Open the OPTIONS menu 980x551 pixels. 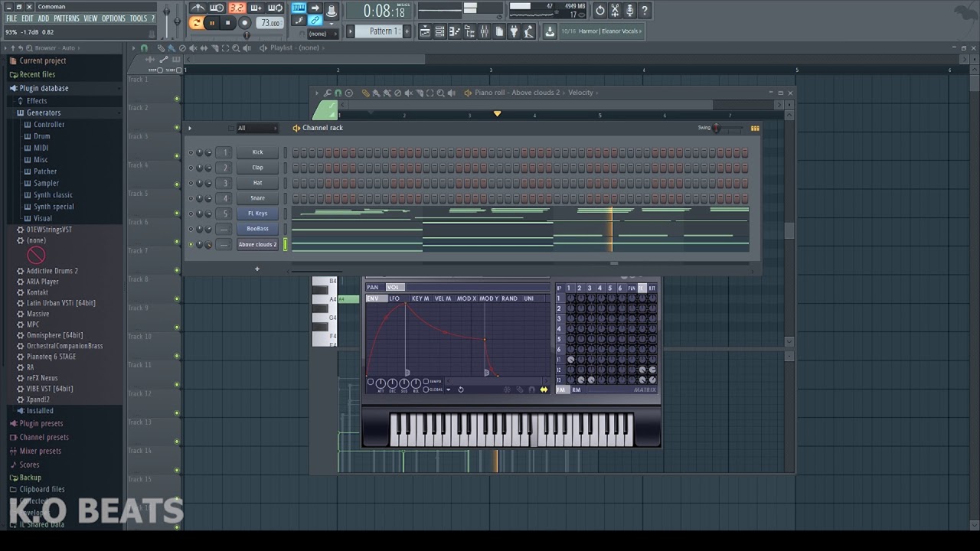(x=113, y=18)
